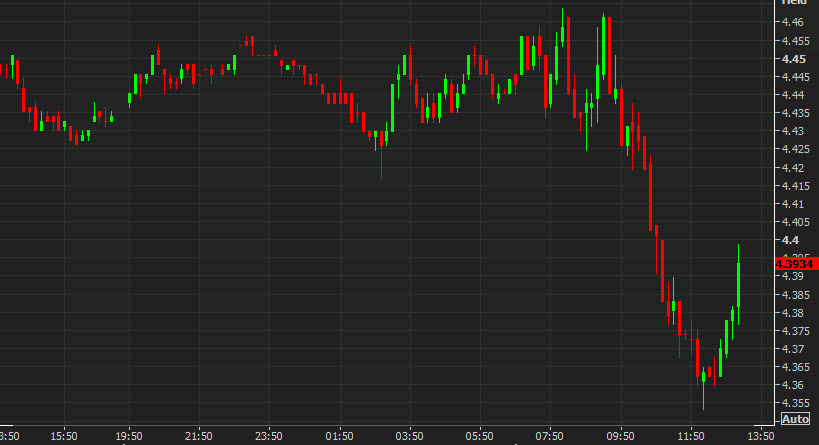Click the 11:50 time axis label
This screenshot has height=445, width=819.
click(x=691, y=436)
